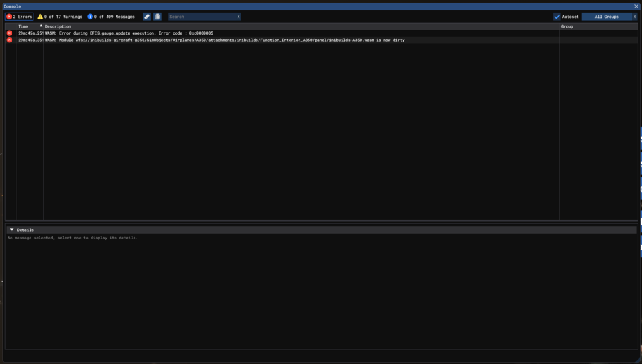Select timestamp 29m:45s.251
Image resolution: width=642 pixels, height=364 pixels.
pos(30,33)
